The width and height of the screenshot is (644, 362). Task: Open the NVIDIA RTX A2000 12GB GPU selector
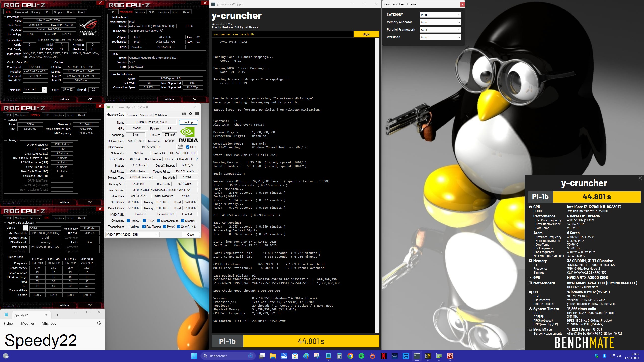pos(132,234)
